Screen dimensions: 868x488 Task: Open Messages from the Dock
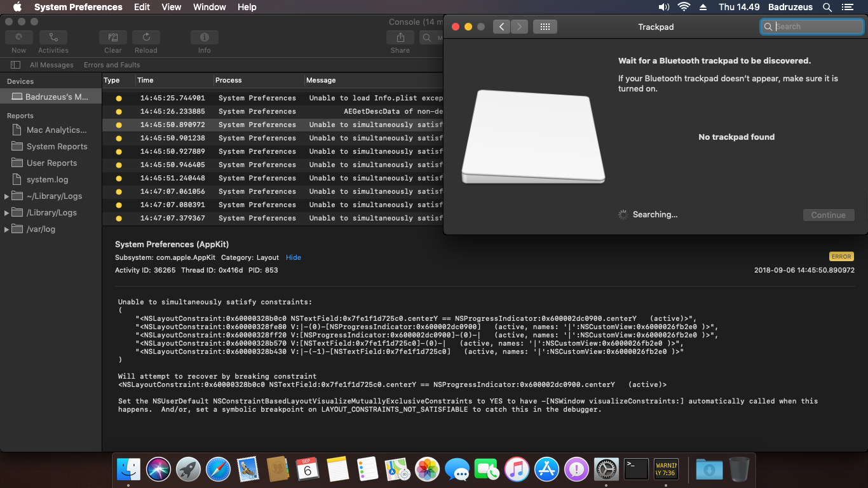click(x=457, y=470)
